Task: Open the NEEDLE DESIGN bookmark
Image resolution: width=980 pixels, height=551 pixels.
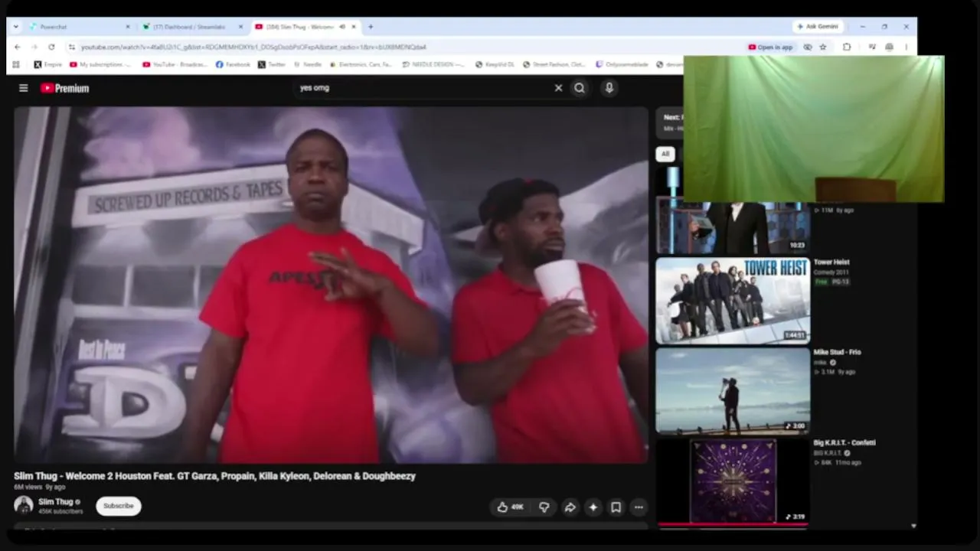Action: [x=433, y=65]
